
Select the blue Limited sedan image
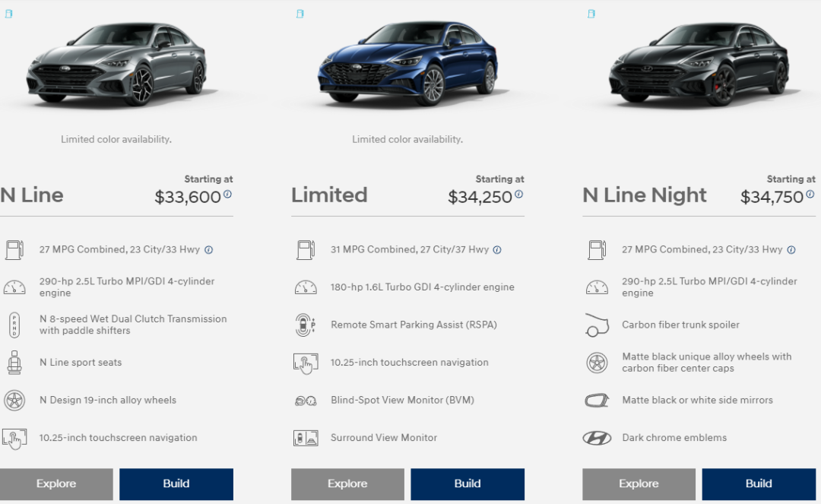407,65
